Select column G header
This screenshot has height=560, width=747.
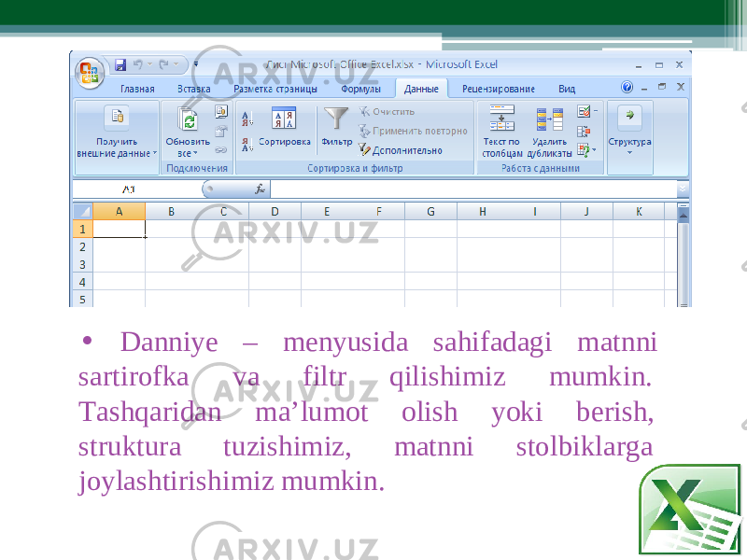pos(430,212)
